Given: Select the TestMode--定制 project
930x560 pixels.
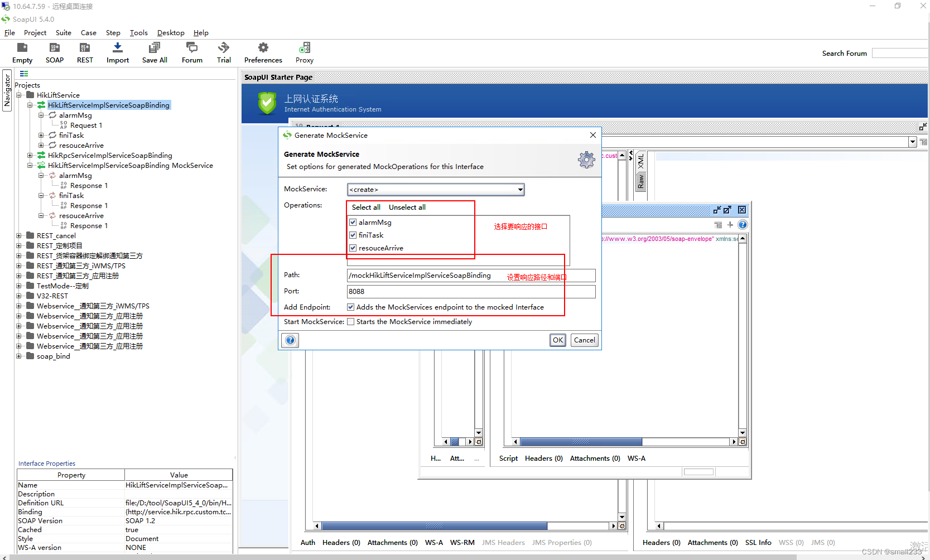Looking at the screenshot, I should [x=62, y=286].
